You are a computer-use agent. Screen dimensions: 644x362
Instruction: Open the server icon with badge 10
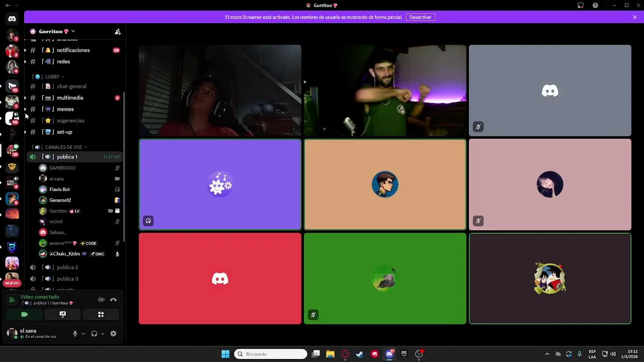12,86
